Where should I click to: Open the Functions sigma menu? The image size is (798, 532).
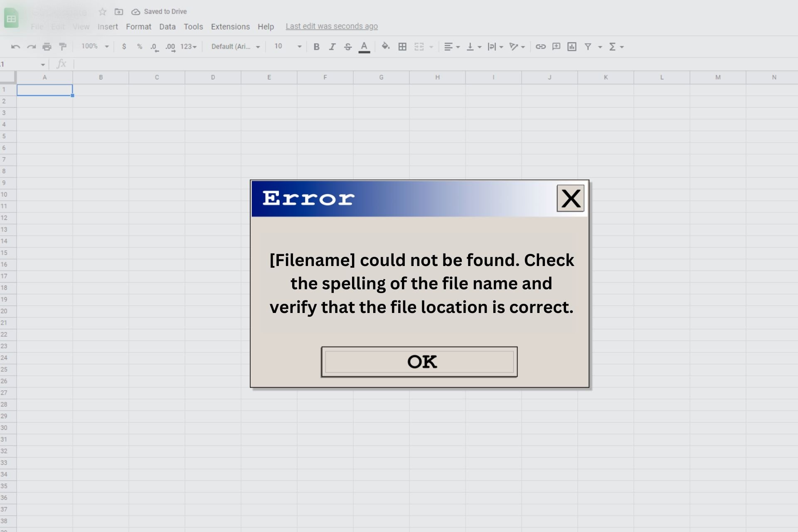coord(616,47)
